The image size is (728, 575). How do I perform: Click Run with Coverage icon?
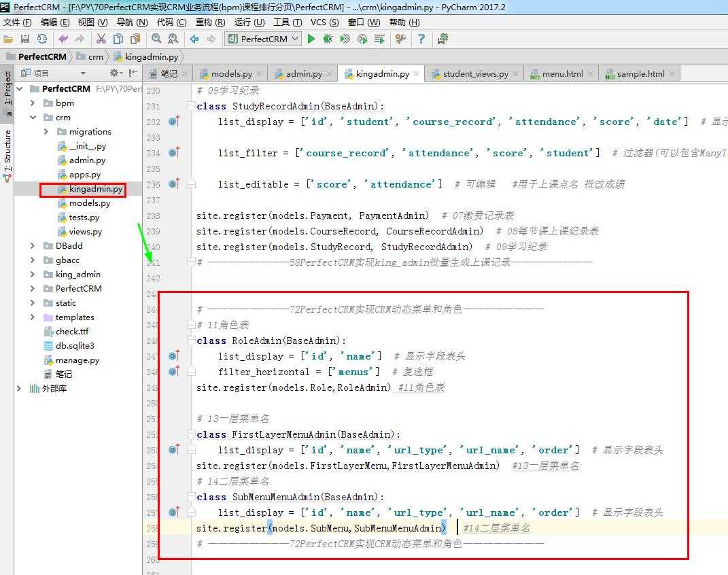345,39
